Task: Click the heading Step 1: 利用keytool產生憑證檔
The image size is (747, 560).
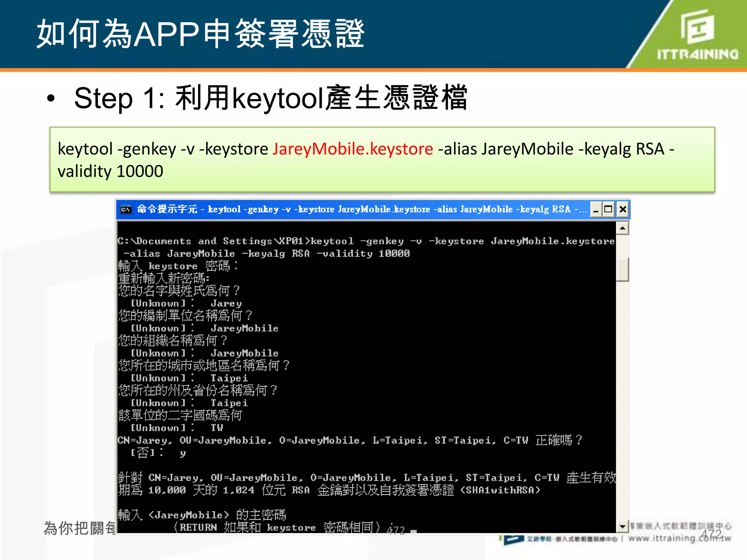Action: (271, 98)
